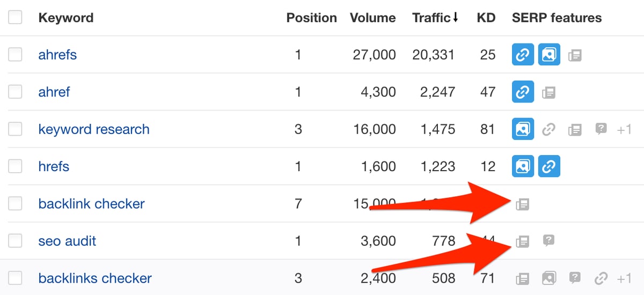The height and width of the screenshot is (295, 644).
Task: Click the grey sitelinks icon for backlinks checker
Action: 601,278
